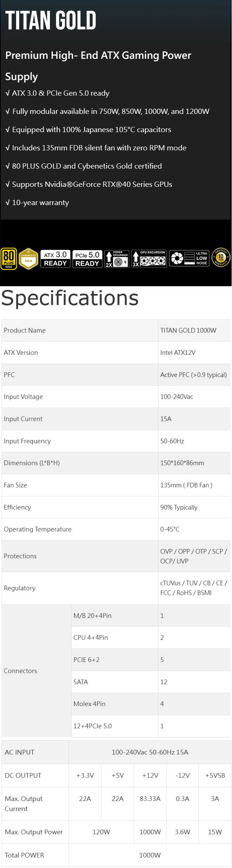Click the 135mm FDB Fan value
232x868 pixels.
point(186,485)
